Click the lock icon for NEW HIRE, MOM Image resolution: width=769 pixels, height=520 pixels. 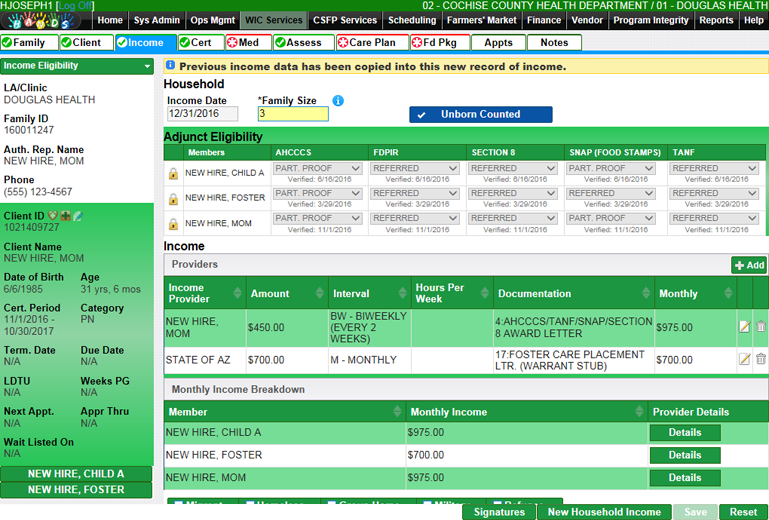point(173,224)
